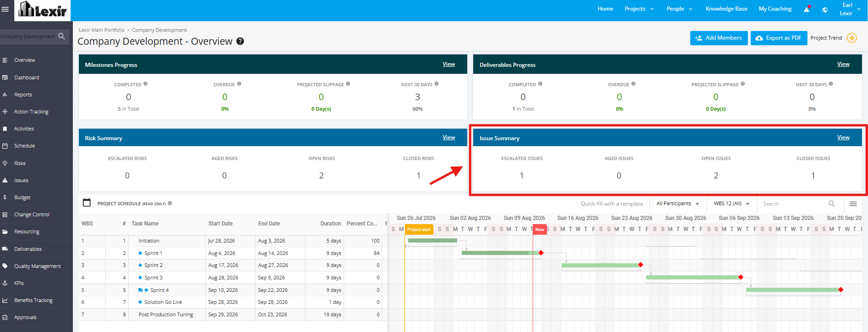The image size is (868, 332).
Task: Click the Issues warning triangle icon
Action: pyautogui.click(x=5, y=180)
